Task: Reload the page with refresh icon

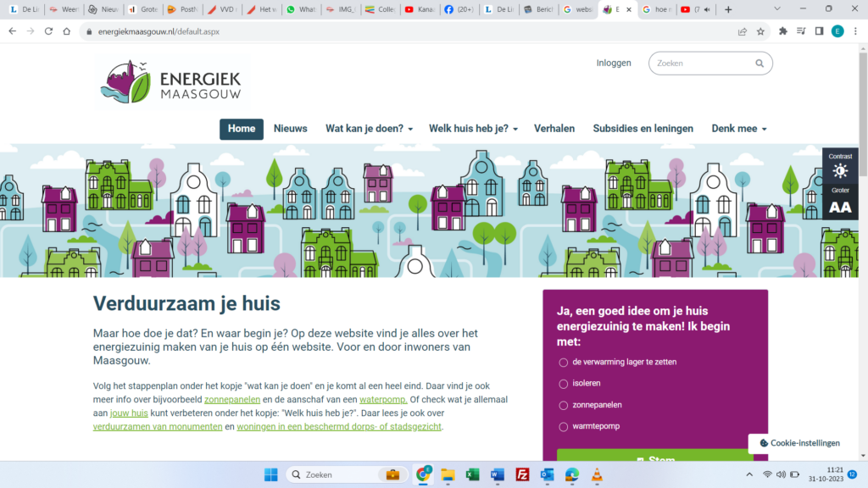Action: tap(48, 31)
